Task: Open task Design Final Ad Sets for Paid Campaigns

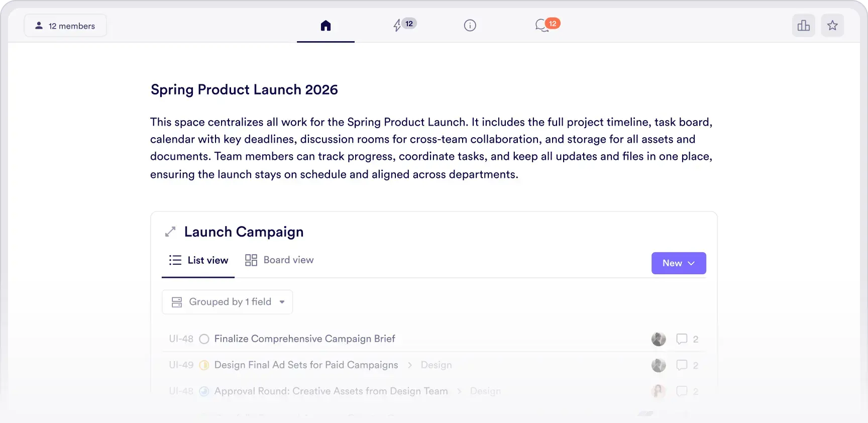Action: click(x=306, y=365)
